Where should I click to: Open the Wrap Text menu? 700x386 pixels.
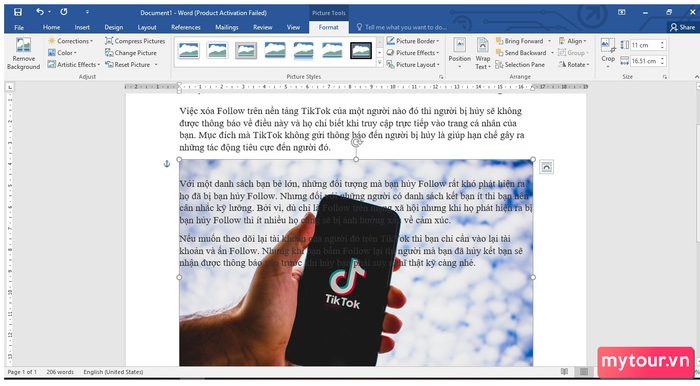(483, 53)
